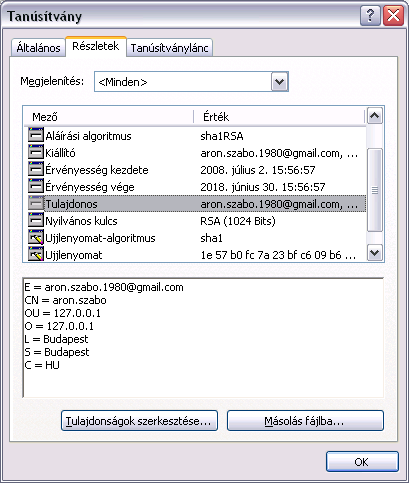Open the Tanúsítványlánc tab

169,48
